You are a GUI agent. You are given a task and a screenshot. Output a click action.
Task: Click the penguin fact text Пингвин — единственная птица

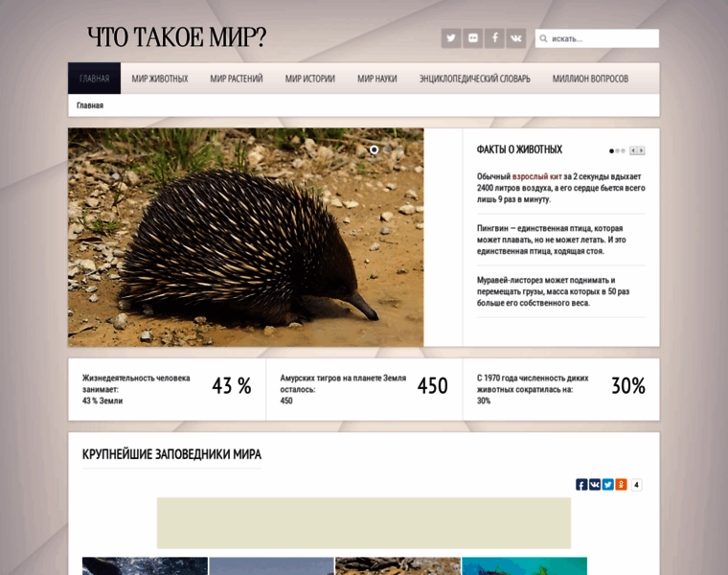coord(551,240)
